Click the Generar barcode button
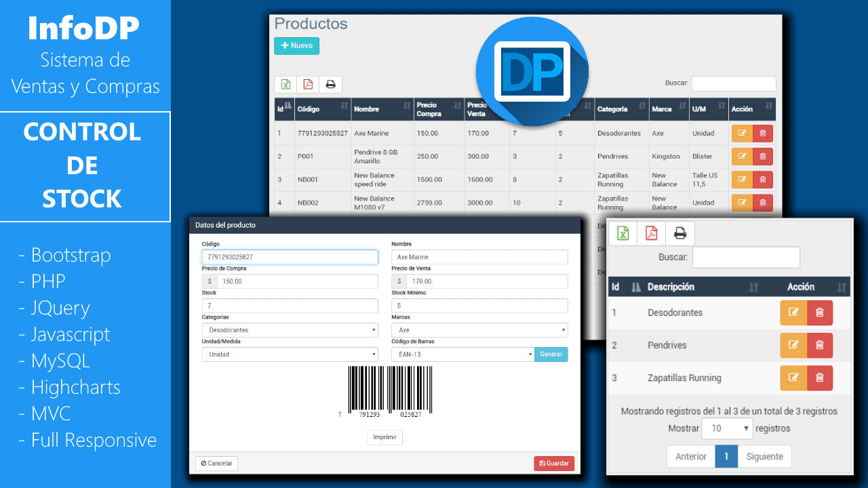 pos(551,354)
